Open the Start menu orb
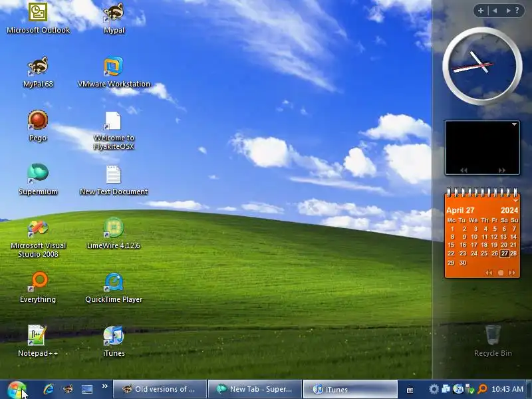 16,390
